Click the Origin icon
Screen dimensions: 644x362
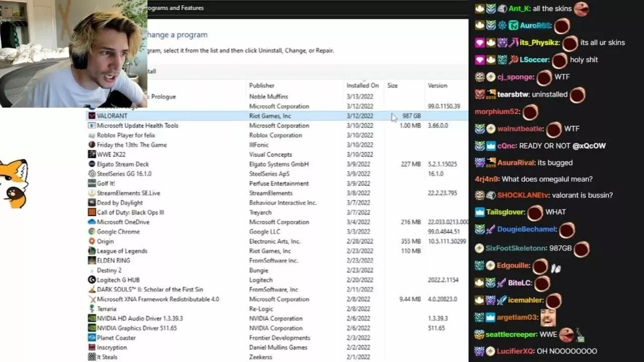click(x=92, y=241)
